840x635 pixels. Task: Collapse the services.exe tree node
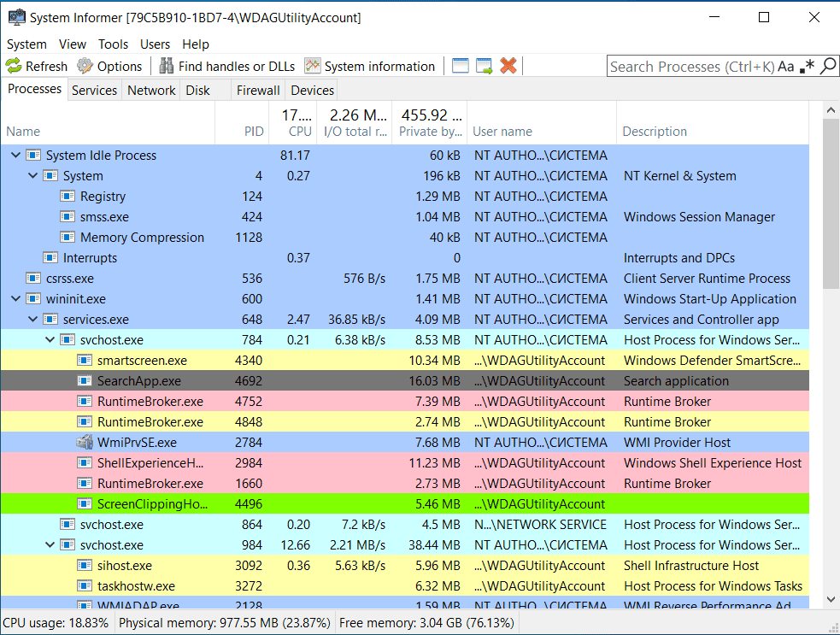coord(32,319)
